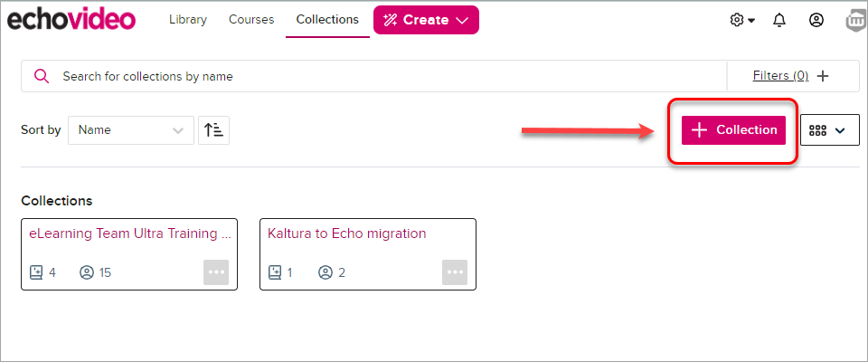Add a new Collection

pos(733,129)
